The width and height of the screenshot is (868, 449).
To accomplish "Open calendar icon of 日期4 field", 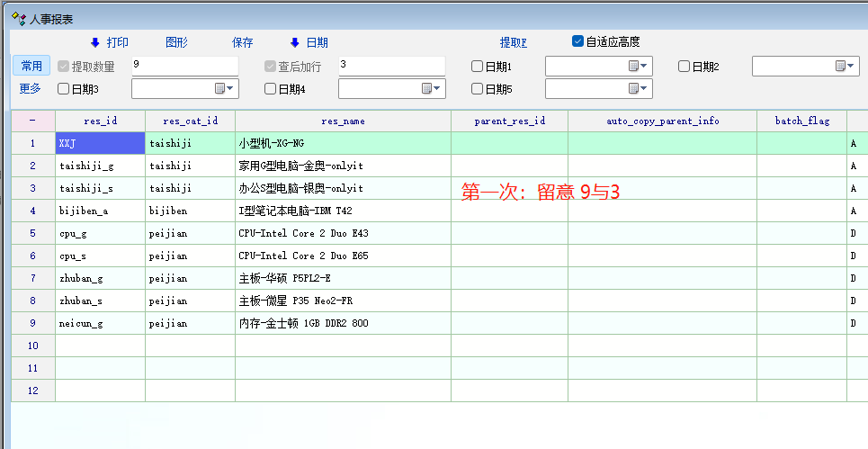I will 426,88.
